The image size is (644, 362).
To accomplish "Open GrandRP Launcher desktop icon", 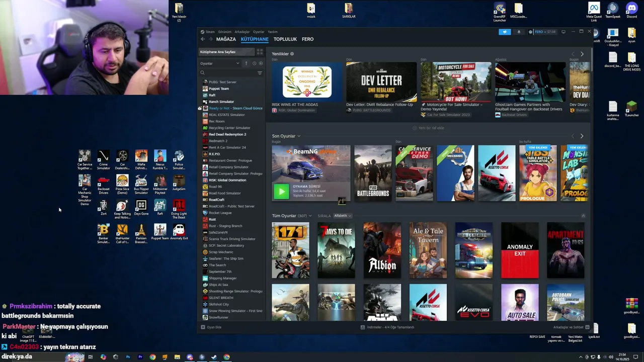I will pyautogui.click(x=500, y=12).
